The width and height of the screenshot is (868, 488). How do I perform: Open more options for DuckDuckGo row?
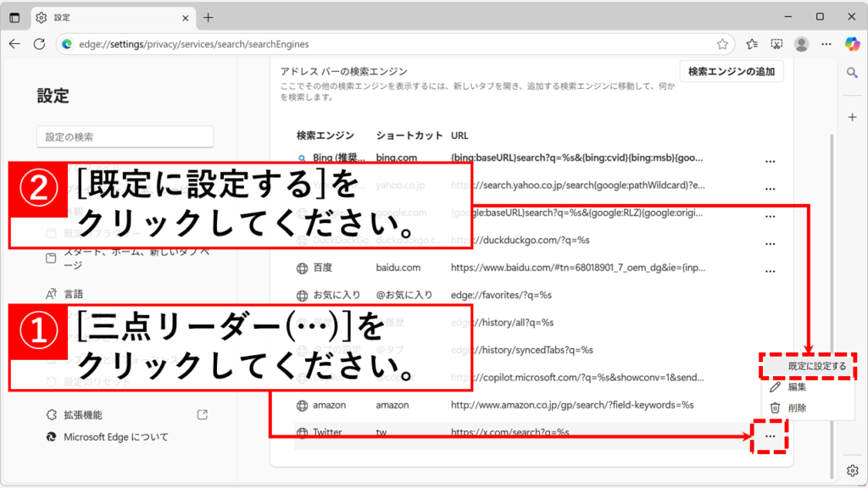tap(770, 243)
